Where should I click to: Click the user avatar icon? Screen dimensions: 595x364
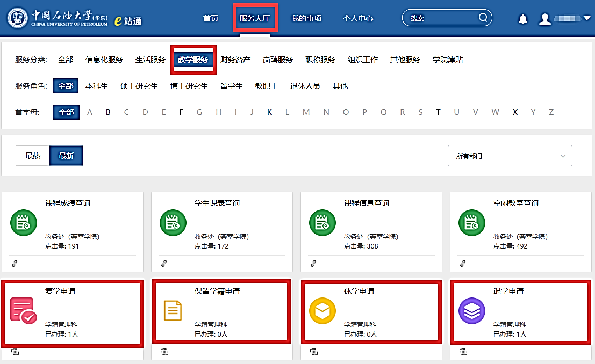[x=545, y=19]
